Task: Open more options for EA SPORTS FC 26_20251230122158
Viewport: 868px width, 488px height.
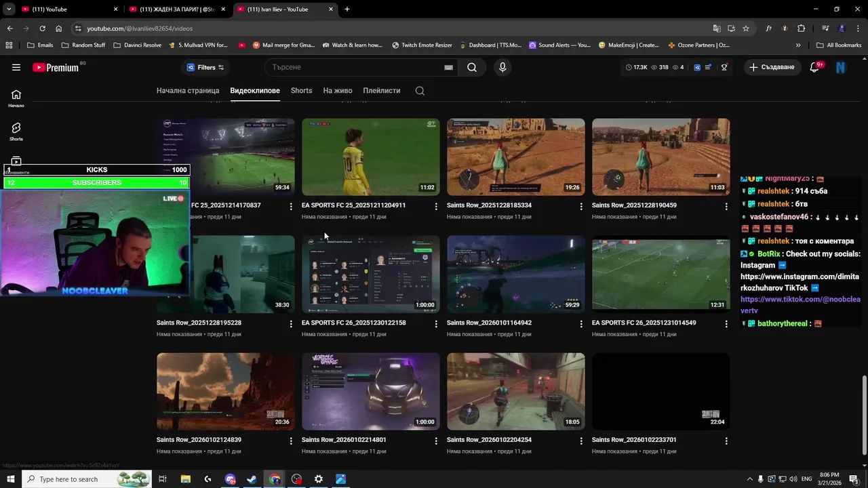Action: (436, 323)
